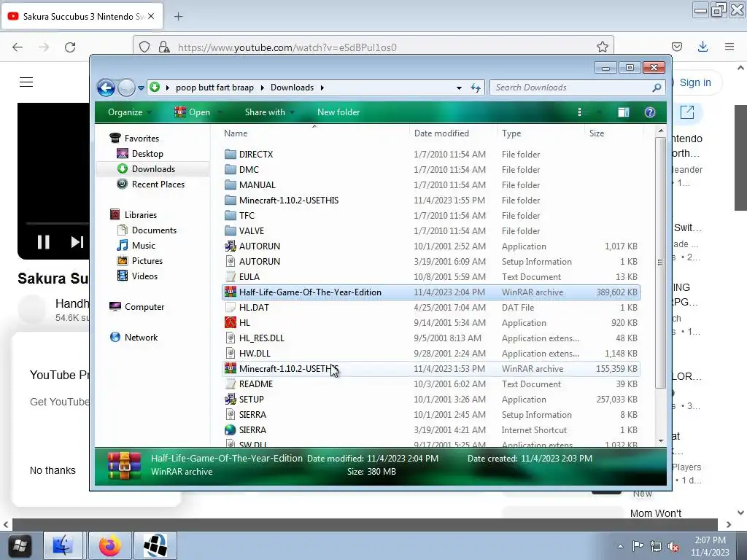Click the Explorer back navigation arrow
Viewport: 747px width, 560px height.
pyautogui.click(x=106, y=87)
